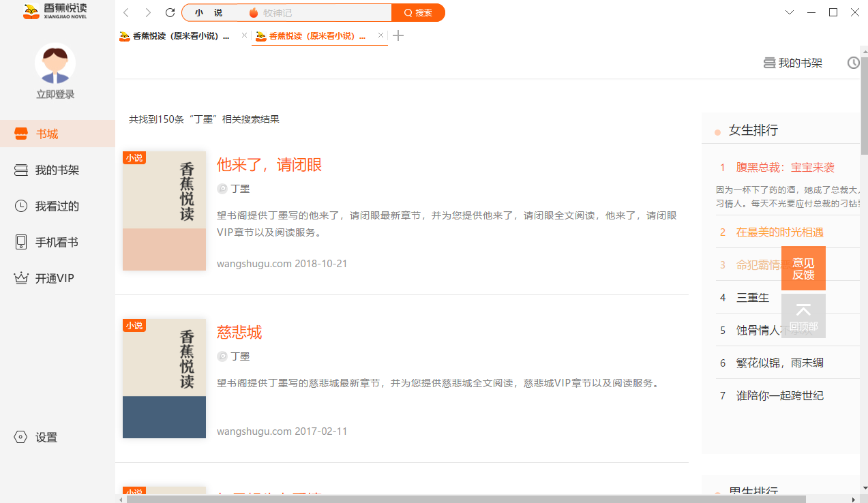
Task: Open 手机看书 from the sidebar
Action: tap(57, 242)
